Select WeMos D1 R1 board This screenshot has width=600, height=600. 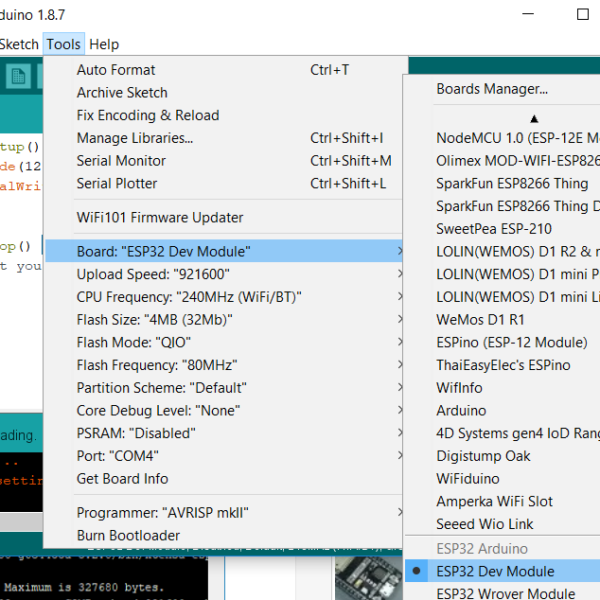click(502, 320)
